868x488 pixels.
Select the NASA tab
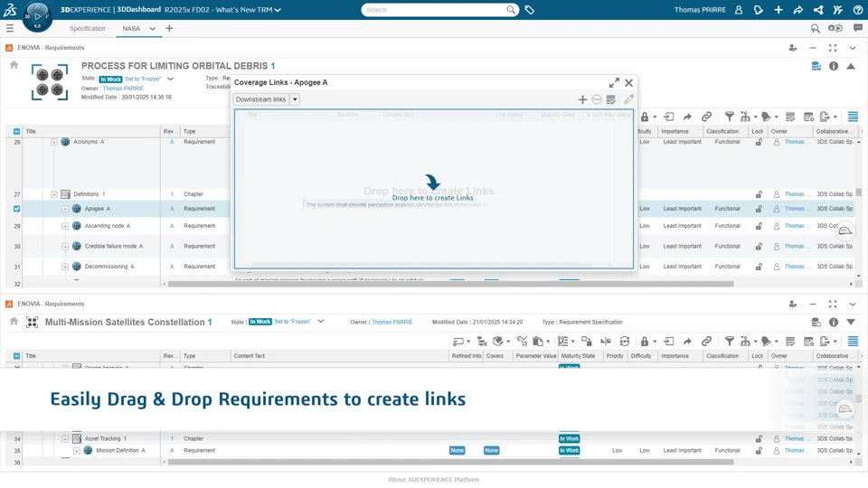[131, 28]
